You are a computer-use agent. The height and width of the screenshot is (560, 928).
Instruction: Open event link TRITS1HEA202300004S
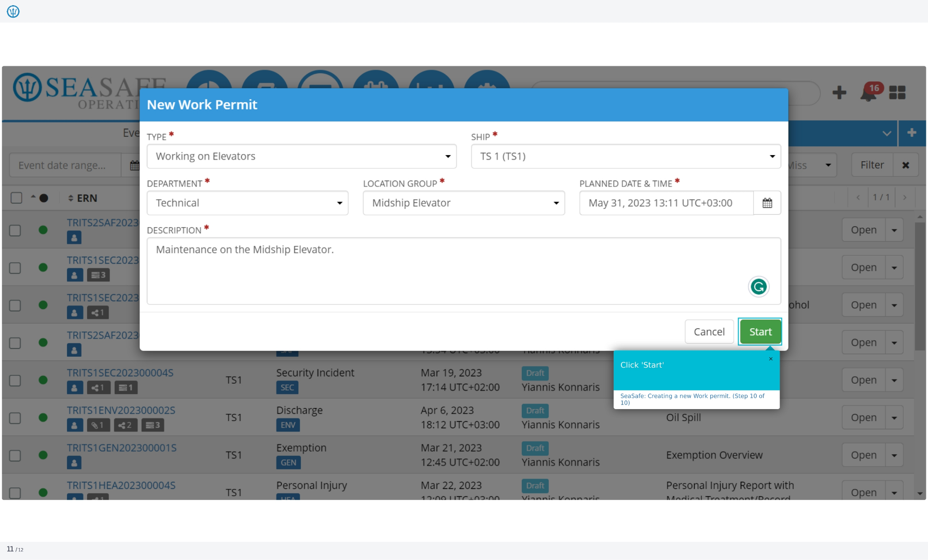point(121,485)
